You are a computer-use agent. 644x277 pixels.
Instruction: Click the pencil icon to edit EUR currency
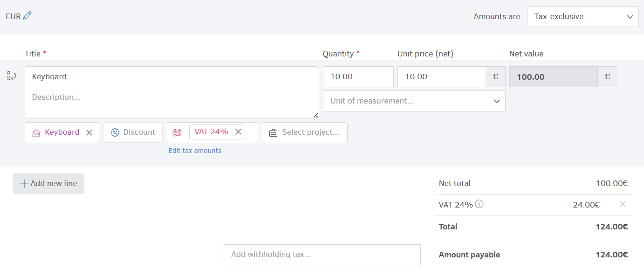click(27, 15)
